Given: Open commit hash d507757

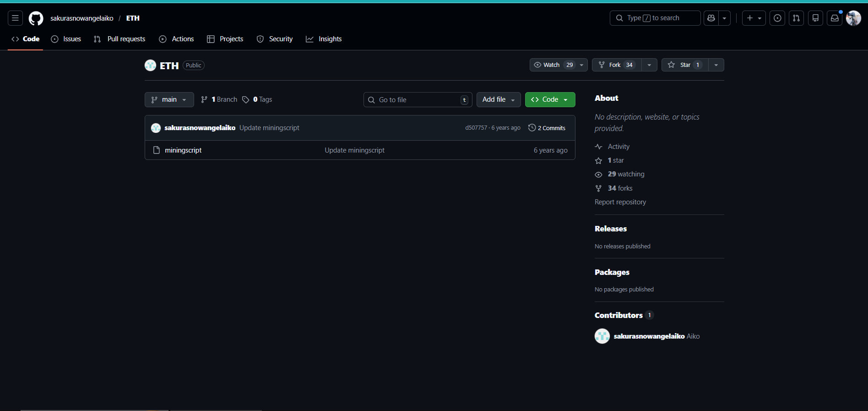Looking at the screenshot, I should click(x=476, y=128).
